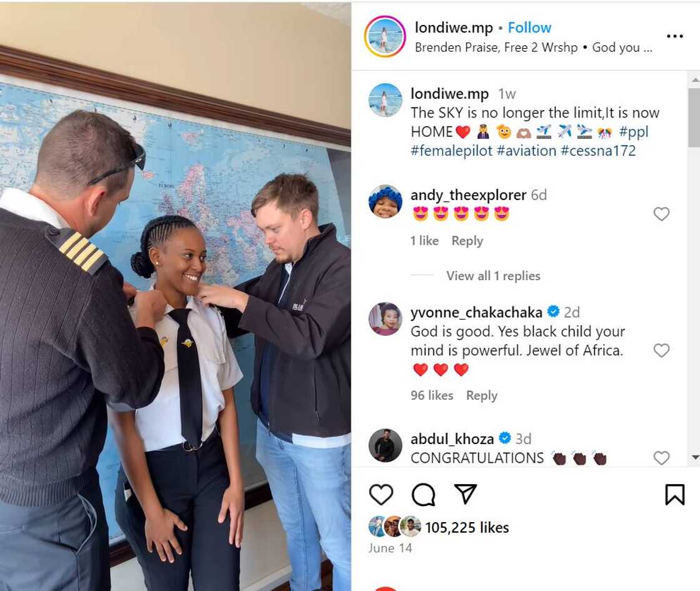
Task: View the 105,225 likes list
Action: 467,528
